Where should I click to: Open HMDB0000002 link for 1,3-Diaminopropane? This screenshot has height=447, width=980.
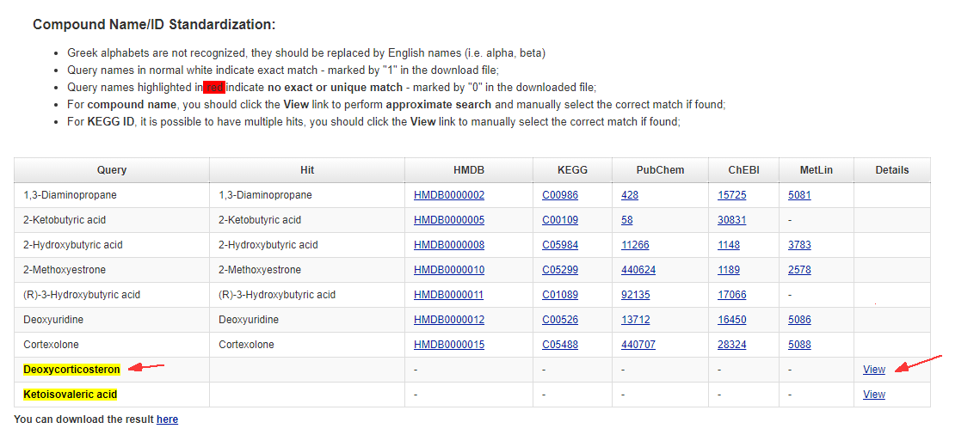tap(448, 195)
